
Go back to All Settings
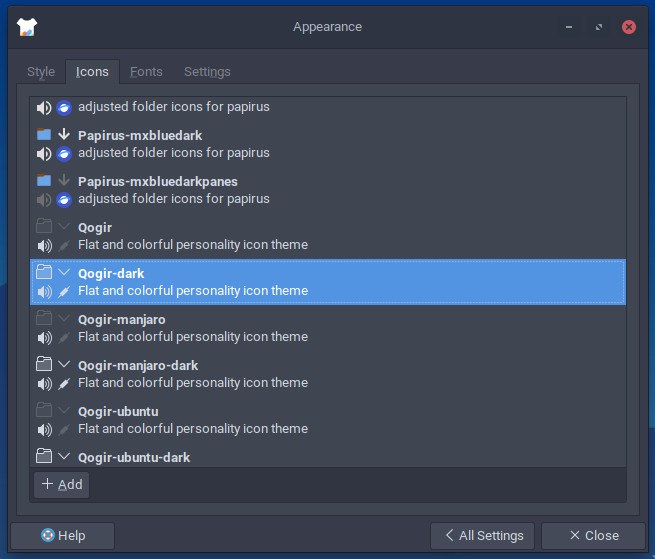(482, 536)
